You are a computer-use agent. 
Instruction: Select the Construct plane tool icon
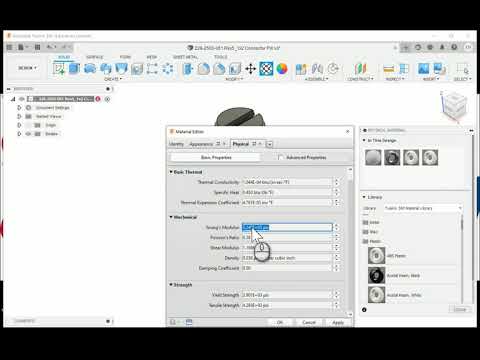click(x=360, y=69)
